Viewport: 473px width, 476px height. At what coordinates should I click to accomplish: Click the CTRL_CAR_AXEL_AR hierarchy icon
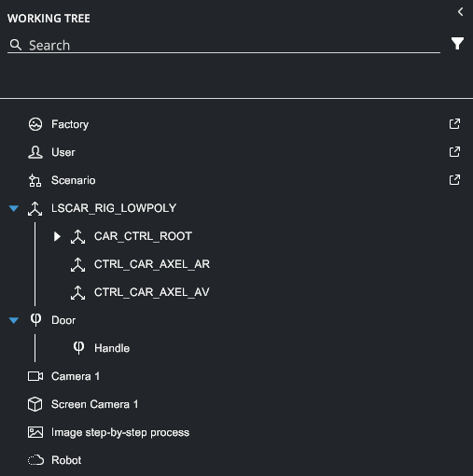[77, 264]
